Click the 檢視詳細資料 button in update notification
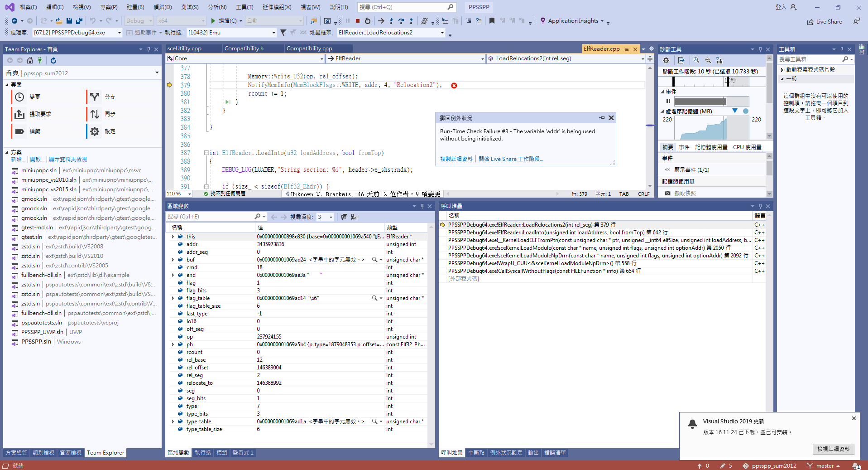Image resolution: width=868 pixels, height=470 pixels. 834,449
